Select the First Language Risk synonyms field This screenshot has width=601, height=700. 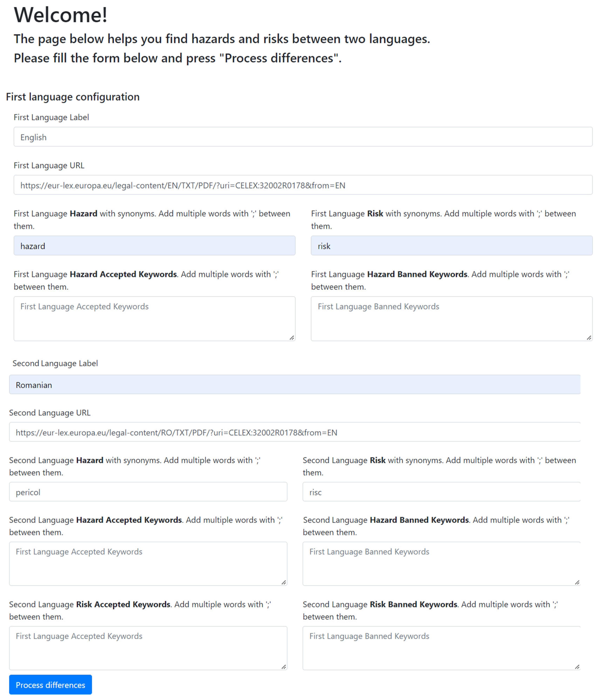[451, 246]
